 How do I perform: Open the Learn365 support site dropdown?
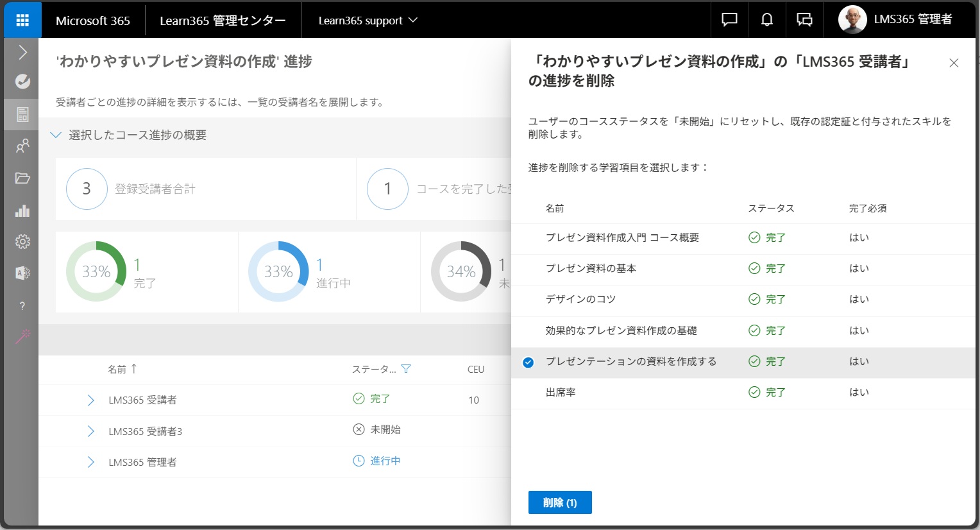(367, 21)
